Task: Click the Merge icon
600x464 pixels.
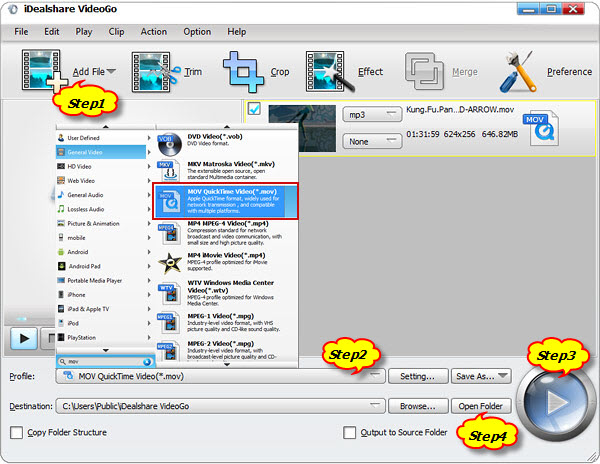Action: coord(424,71)
